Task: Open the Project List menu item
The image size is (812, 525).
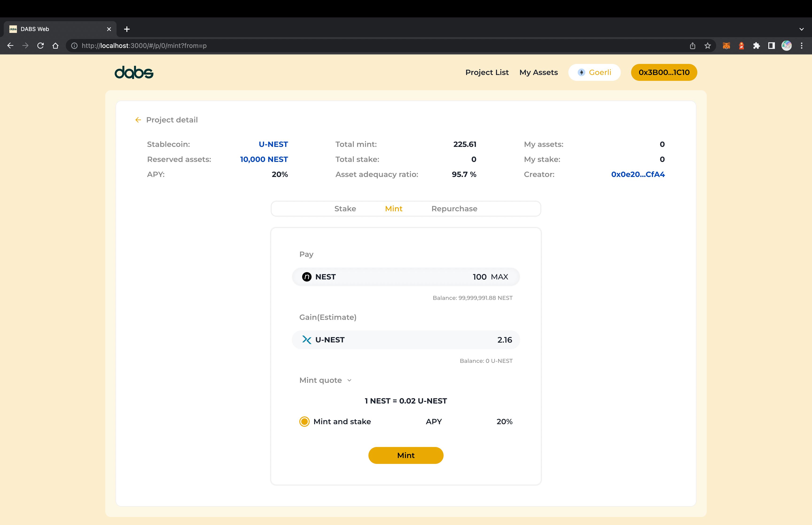Action: point(487,72)
